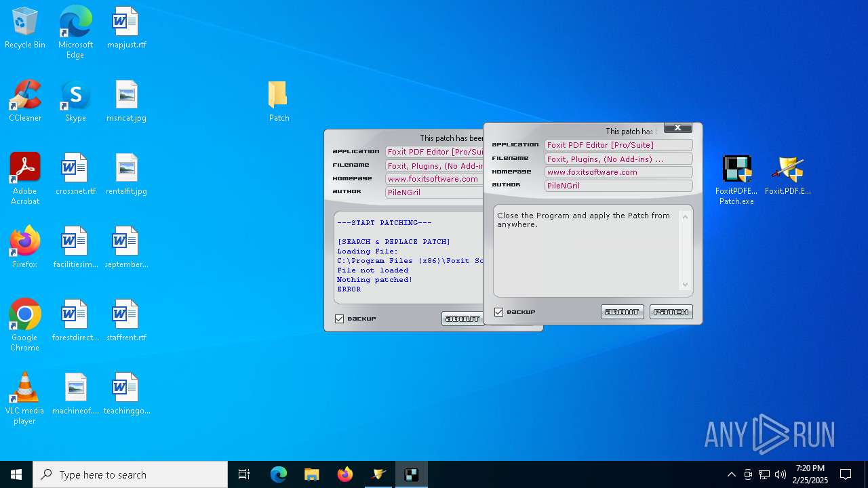Open the clock showing 7:20 PM
This screenshot has width=868, height=488.
tap(812, 474)
